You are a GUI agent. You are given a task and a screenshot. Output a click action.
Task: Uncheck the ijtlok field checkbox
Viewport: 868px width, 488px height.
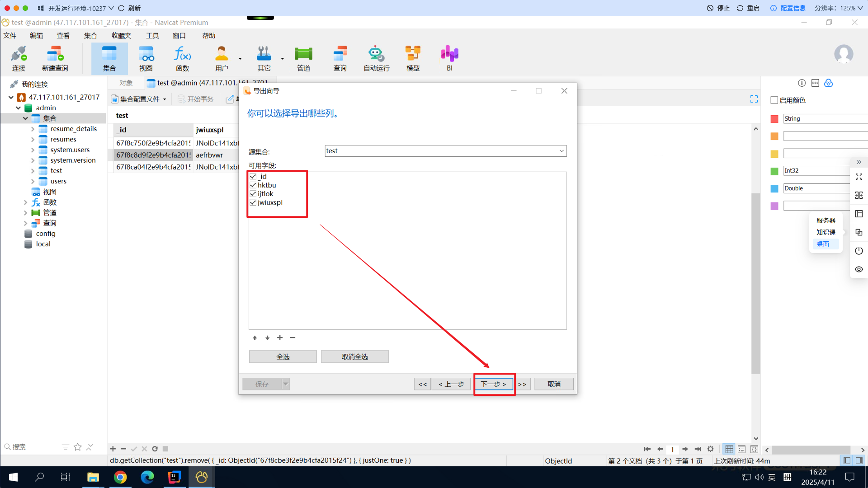point(253,194)
